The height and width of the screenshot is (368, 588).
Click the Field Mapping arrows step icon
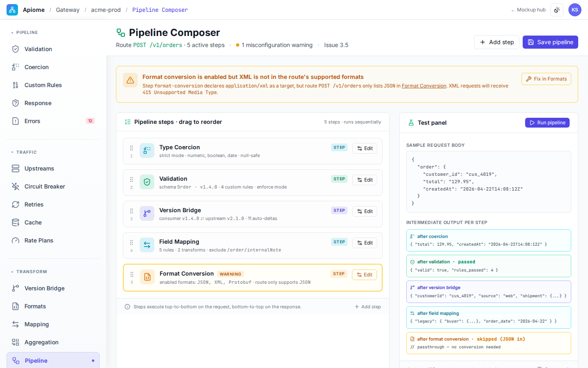pyautogui.click(x=147, y=245)
